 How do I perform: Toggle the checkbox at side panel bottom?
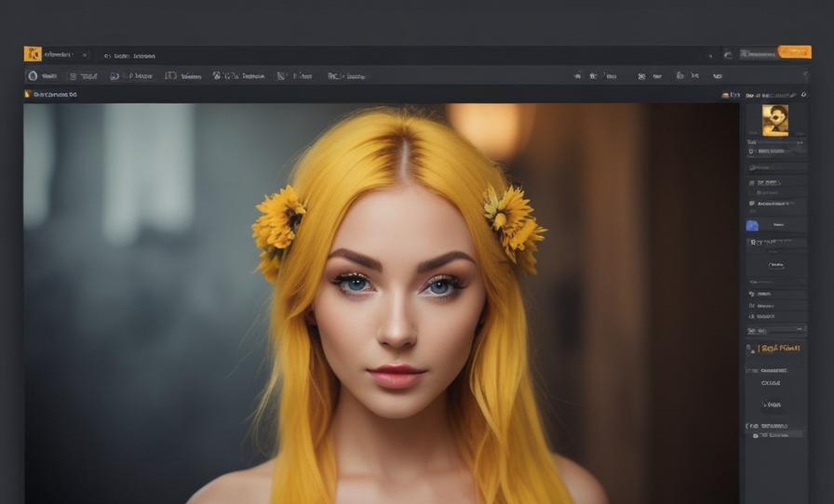point(755,435)
